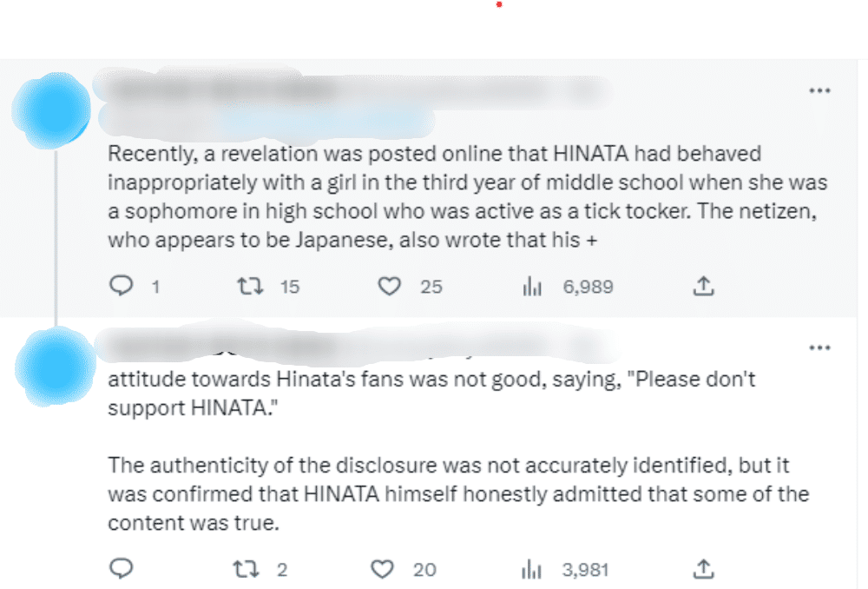View analytics showing 6,989 views
868x589 pixels.
[x=531, y=285]
